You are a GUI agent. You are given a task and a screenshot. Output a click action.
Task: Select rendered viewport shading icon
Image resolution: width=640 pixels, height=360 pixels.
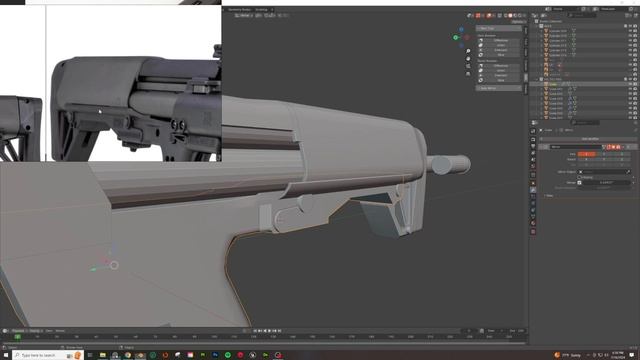(520, 16)
